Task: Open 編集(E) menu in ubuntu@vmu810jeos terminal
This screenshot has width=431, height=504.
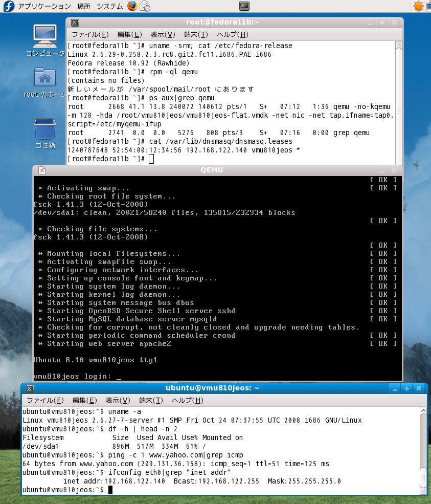Action: point(85,400)
